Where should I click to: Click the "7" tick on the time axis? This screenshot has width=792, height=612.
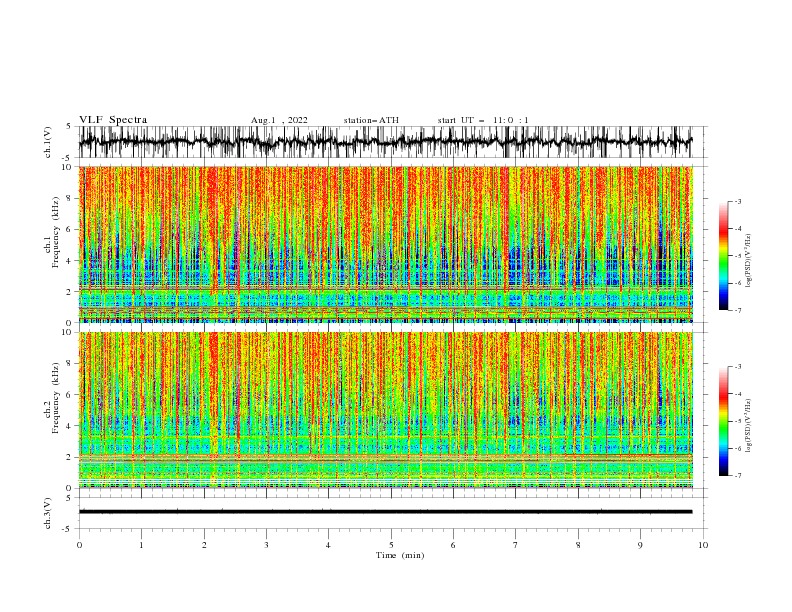pos(516,545)
